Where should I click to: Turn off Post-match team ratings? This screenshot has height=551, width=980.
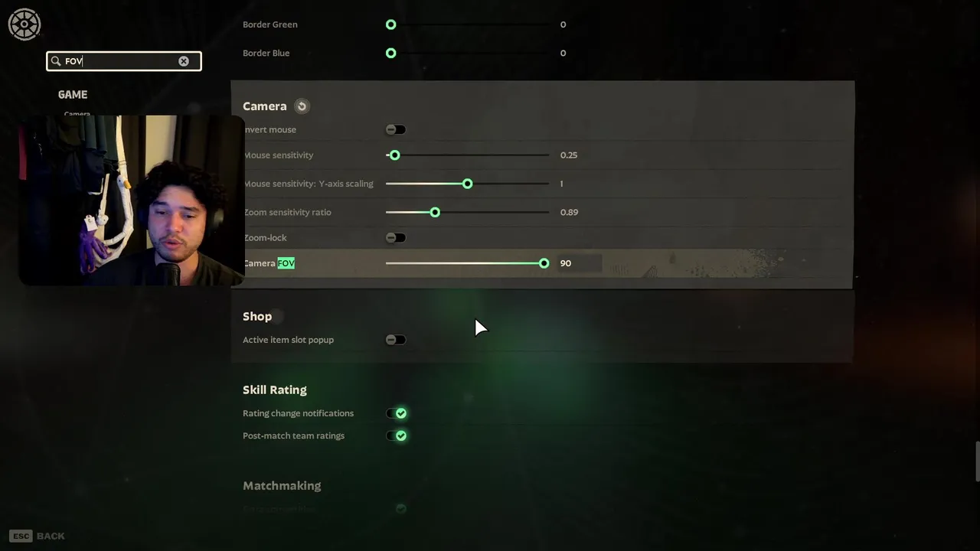click(397, 435)
